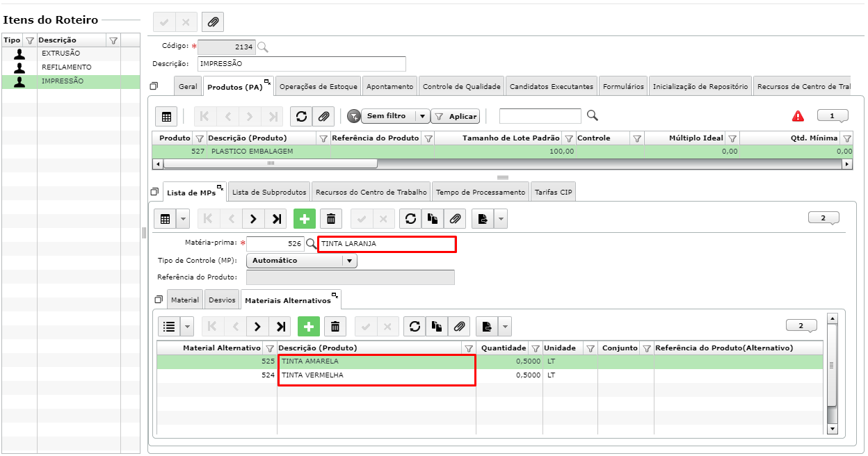This screenshot has width=868, height=456.
Task: Click the attachment paperclip icon in top toolbar
Action: pyautogui.click(x=213, y=22)
